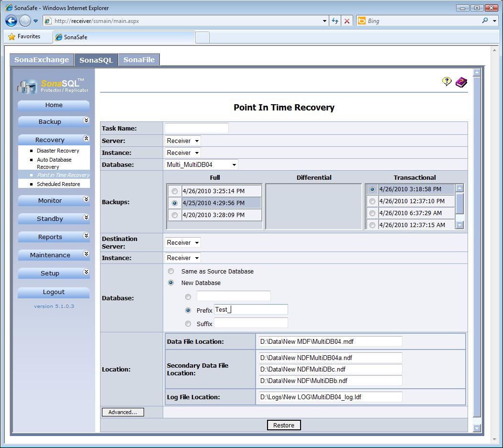Image resolution: width=503 pixels, height=448 pixels.
Task: Open the Database Multi_MultiDB04 dropdown
Action: tap(201, 165)
